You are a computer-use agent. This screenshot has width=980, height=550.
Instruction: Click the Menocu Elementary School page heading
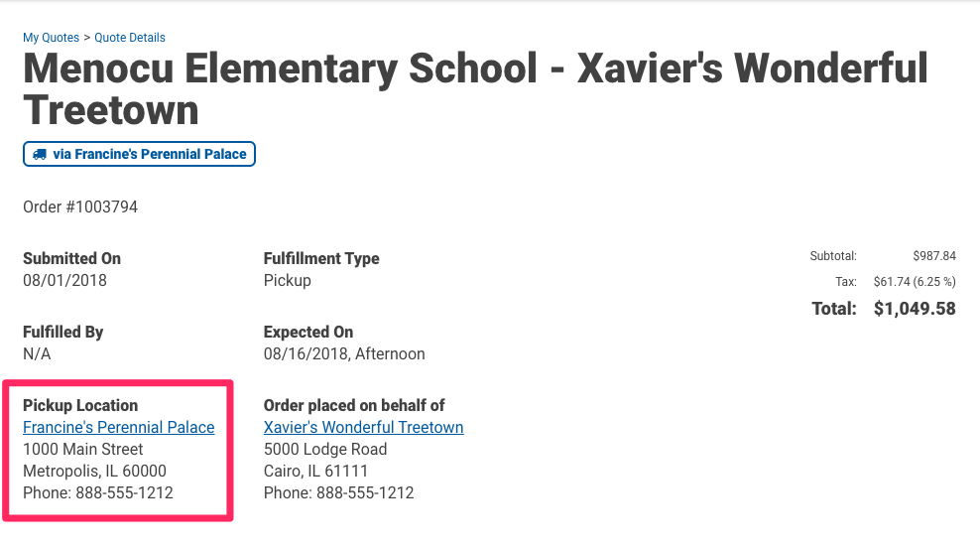[x=476, y=88]
